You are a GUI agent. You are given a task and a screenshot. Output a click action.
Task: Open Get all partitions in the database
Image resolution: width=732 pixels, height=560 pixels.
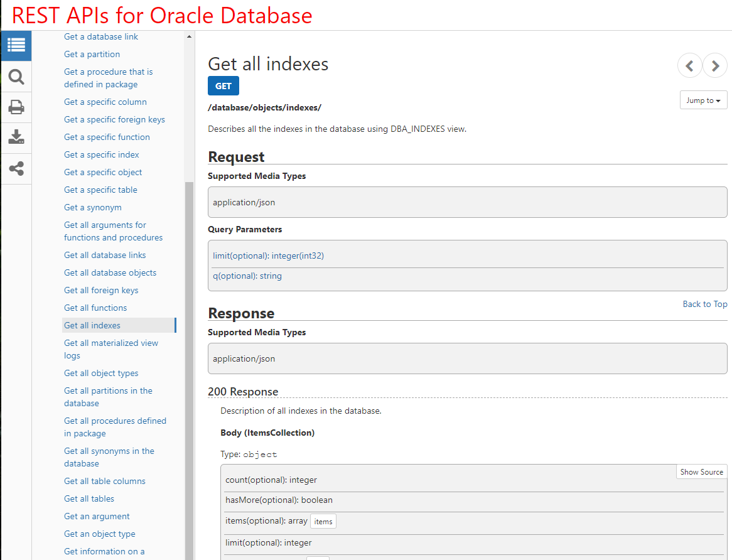109,397
